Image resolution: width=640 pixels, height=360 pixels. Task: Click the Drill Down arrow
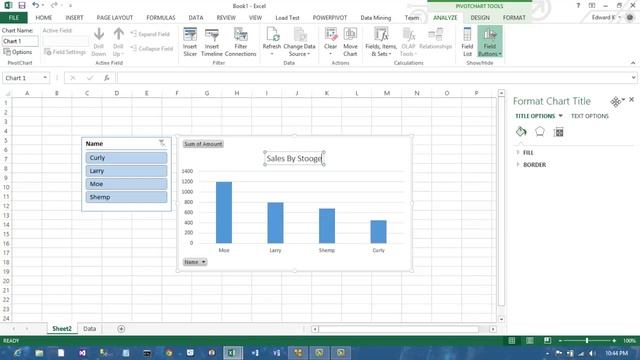click(x=99, y=34)
